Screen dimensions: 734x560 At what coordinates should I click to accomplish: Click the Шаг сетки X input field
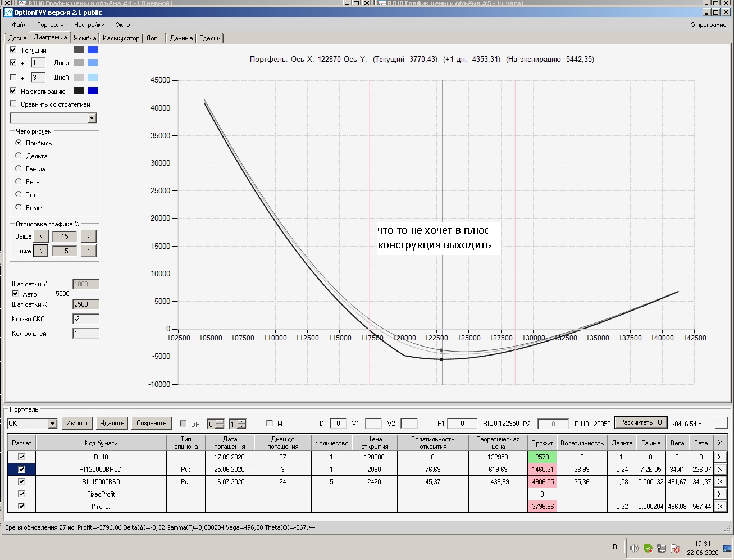tap(85, 304)
